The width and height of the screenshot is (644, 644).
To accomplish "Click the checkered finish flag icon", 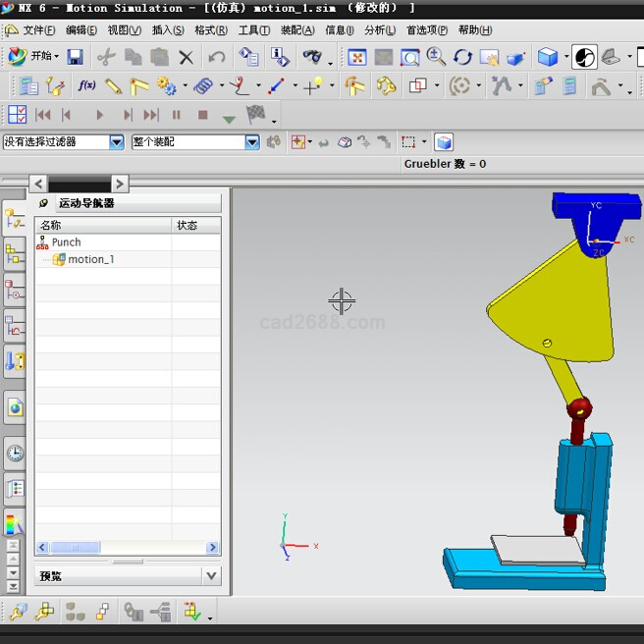I will [x=256, y=114].
